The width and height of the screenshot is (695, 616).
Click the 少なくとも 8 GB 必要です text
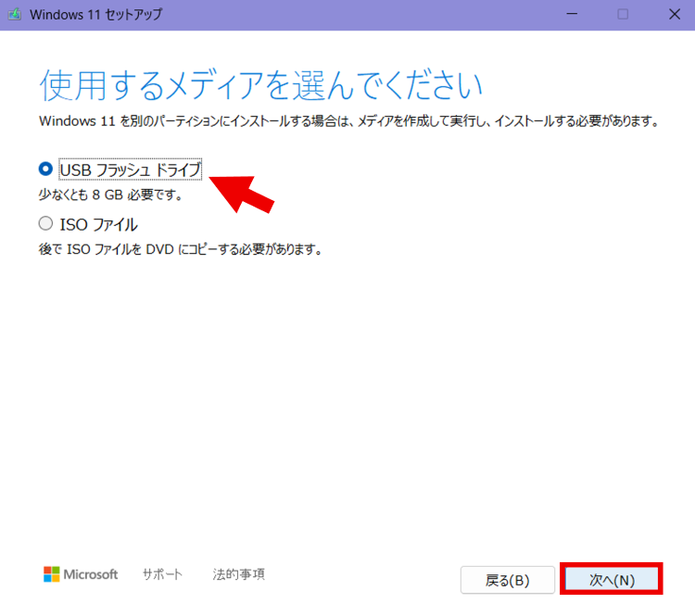[111, 195]
